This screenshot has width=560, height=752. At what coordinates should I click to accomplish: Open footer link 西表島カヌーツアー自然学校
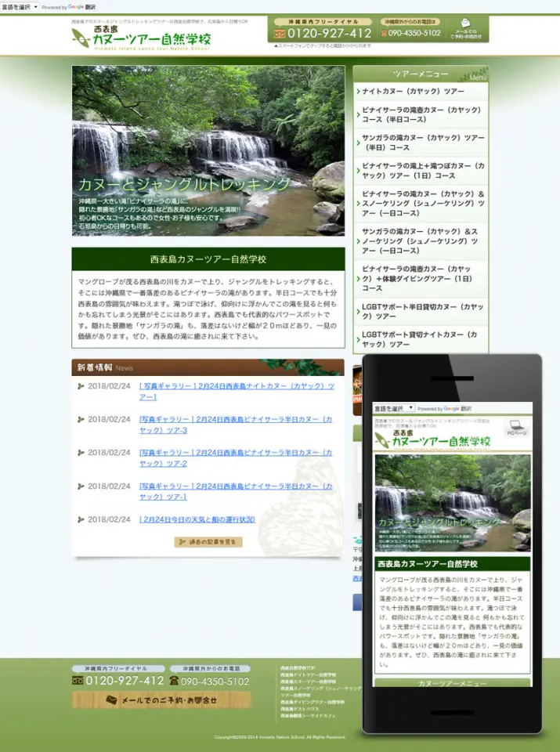309,681
